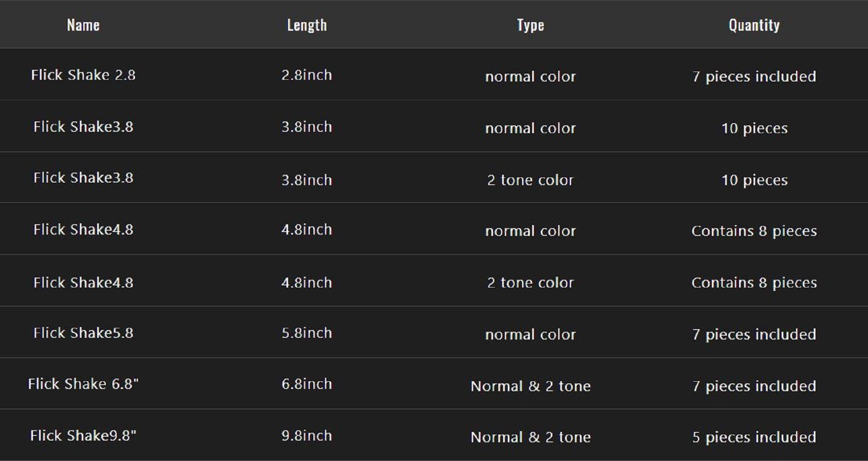
Task: Click 2 tone color in the 3.8inch row
Action: 530,180
